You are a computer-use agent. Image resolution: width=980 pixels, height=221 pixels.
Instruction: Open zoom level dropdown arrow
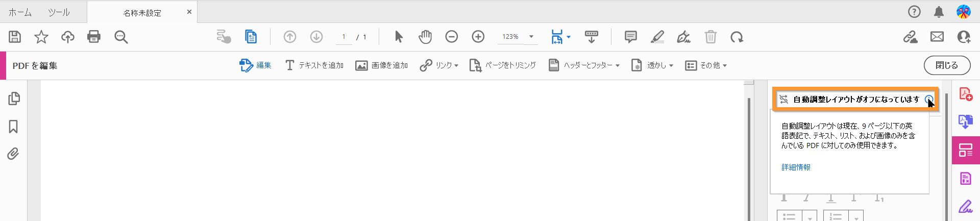pos(531,37)
